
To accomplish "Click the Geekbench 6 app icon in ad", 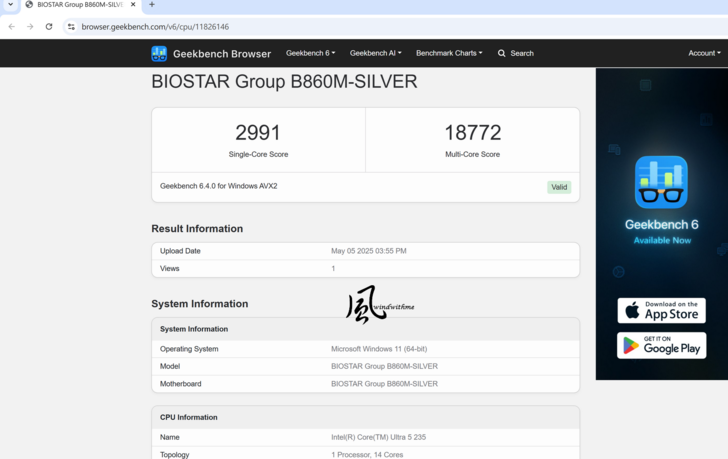I will (661, 182).
